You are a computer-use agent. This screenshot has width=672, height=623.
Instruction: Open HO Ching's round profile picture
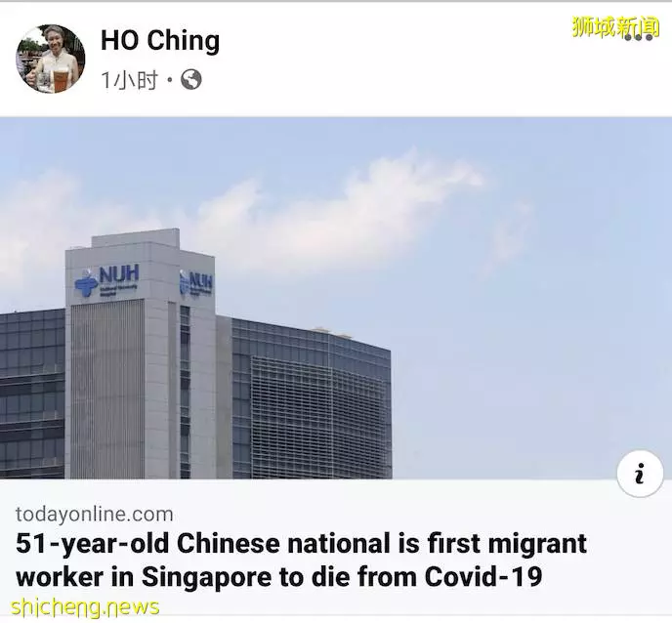(51, 59)
